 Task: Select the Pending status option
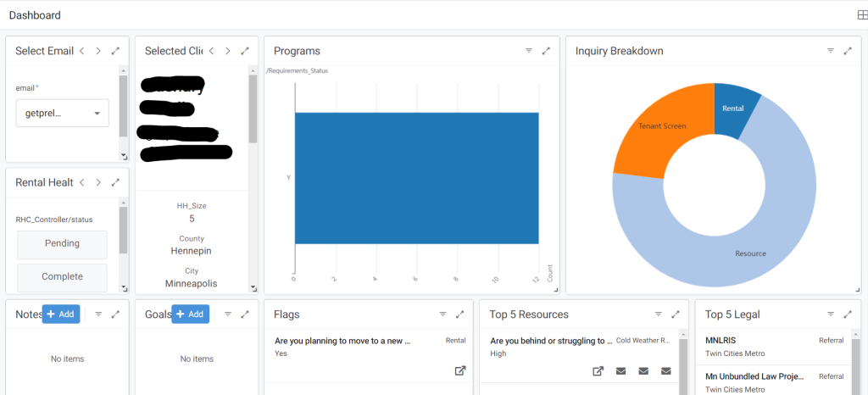(x=63, y=244)
